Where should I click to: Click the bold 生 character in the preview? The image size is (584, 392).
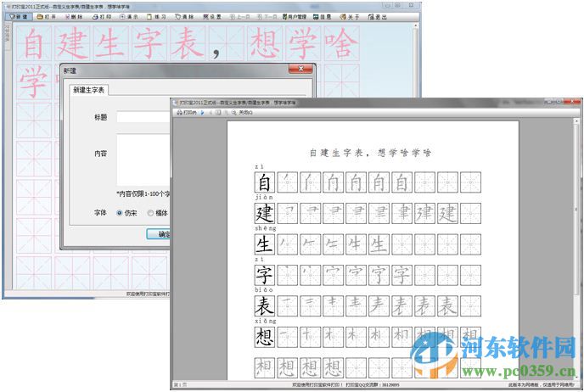[x=265, y=244]
